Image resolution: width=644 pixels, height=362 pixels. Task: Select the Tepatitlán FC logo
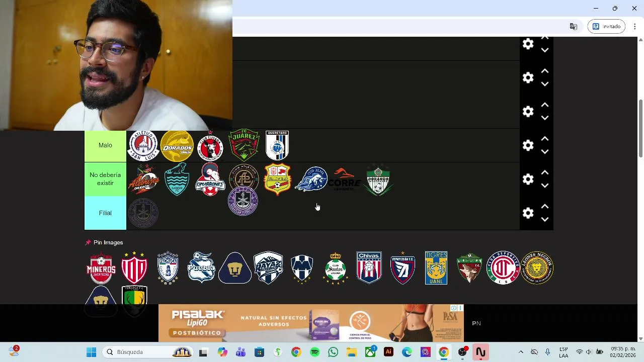[403, 268]
